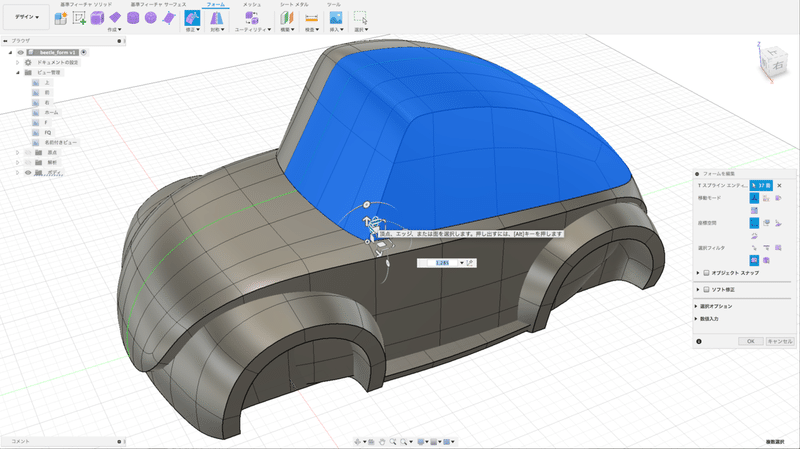Click the Insert (挿入) image icon

(x=336, y=18)
